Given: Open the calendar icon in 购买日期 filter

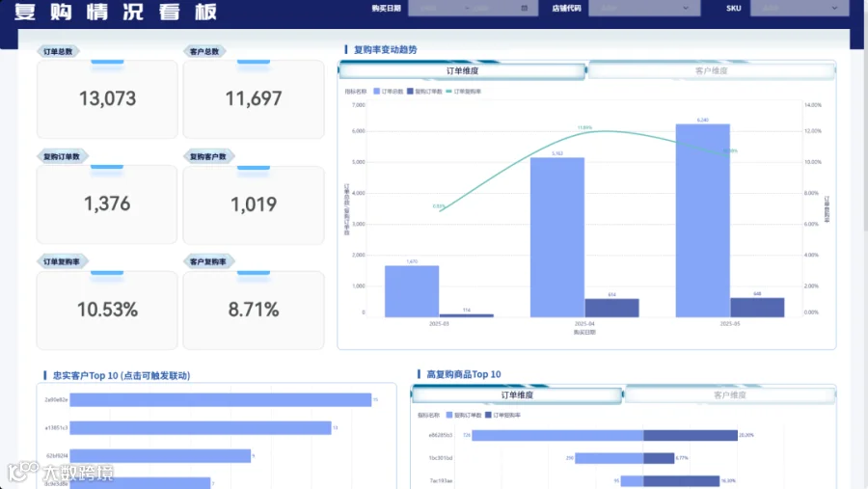Looking at the screenshot, I should 525,9.
